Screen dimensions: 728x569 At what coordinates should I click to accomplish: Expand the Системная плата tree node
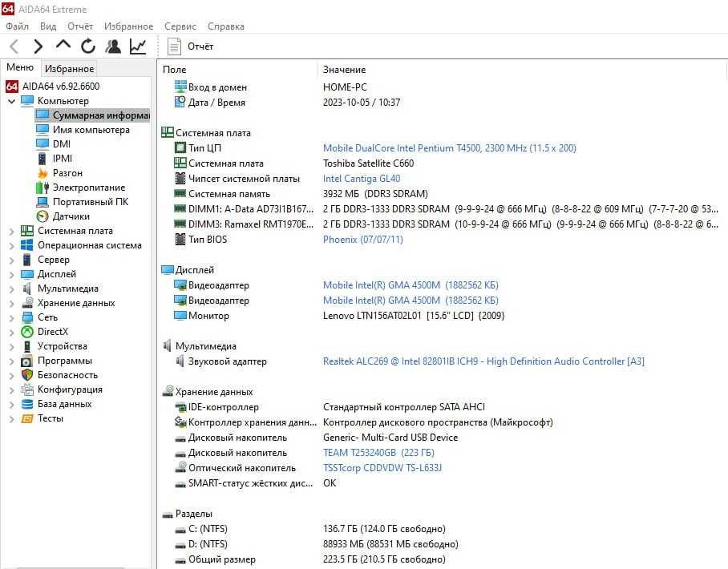pyautogui.click(x=11, y=231)
